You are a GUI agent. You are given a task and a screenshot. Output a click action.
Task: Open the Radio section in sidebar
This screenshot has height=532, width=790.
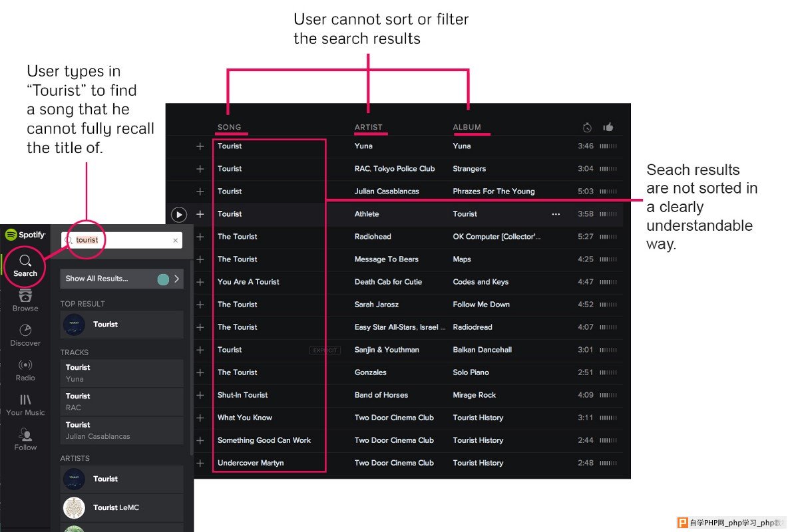tap(25, 370)
